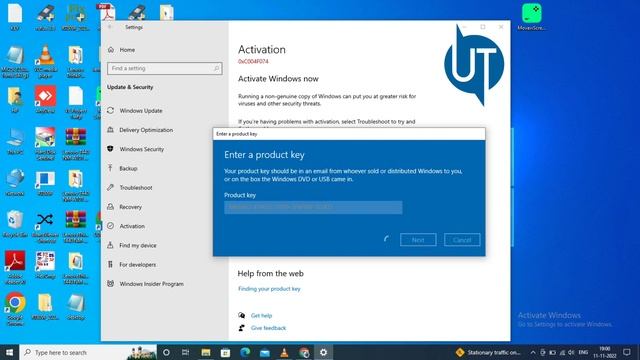This screenshot has width=640, height=360.
Task: Switch to VLC in the taskbar
Action: pyautogui.click(x=284, y=352)
